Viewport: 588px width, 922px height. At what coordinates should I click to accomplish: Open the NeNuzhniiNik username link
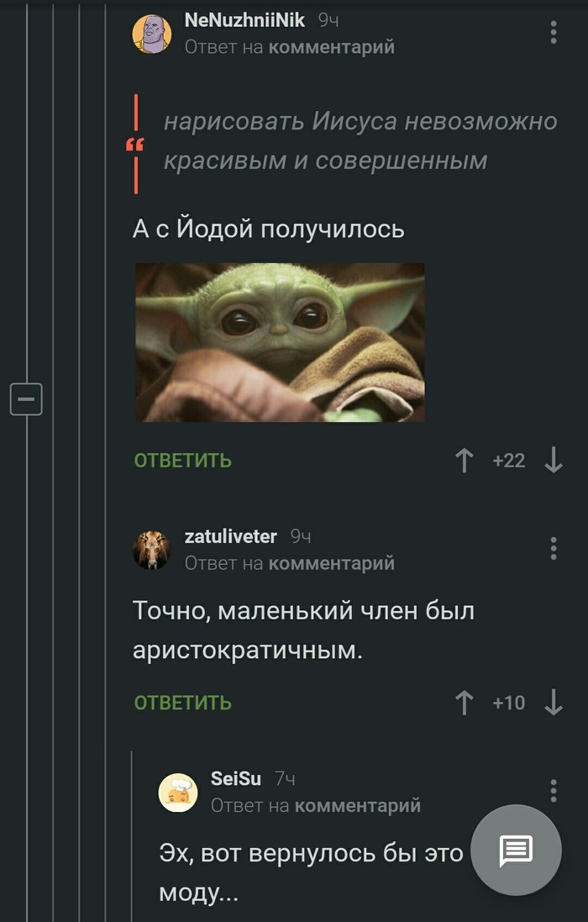[244, 20]
